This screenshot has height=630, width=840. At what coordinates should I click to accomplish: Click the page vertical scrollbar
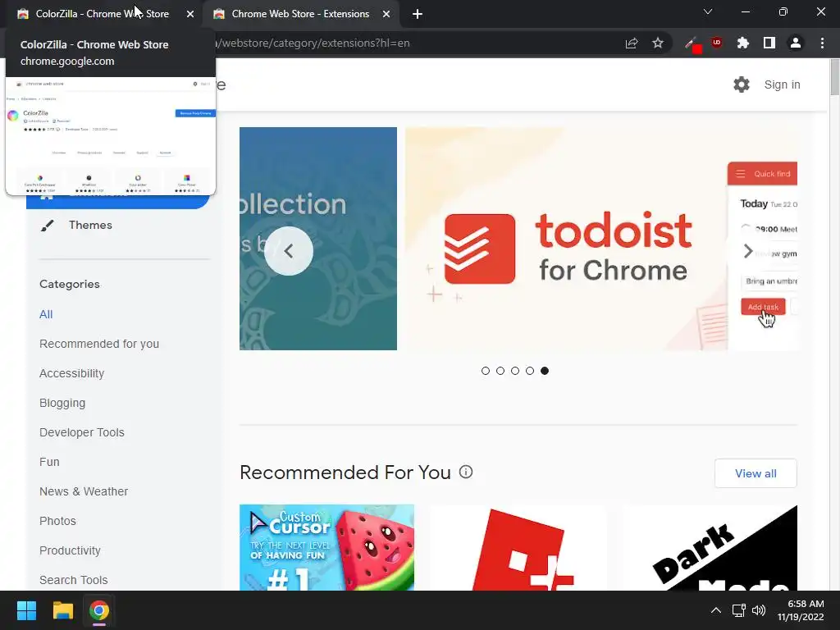[x=834, y=78]
